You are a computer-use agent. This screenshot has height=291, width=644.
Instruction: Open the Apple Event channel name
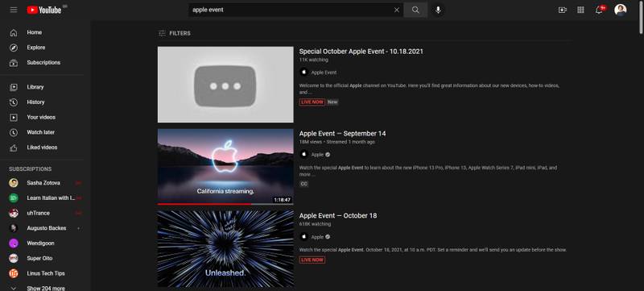pyautogui.click(x=324, y=73)
